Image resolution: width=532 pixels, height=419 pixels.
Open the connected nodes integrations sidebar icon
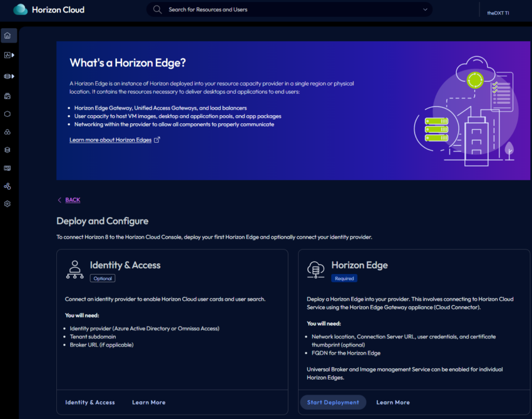(8, 186)
